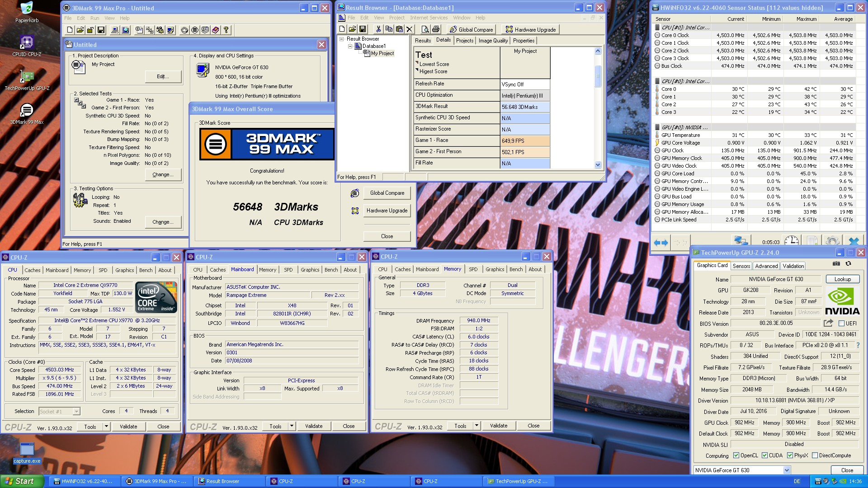Image resolution: width=868 pixels, height=488 pixels.
Task: Select My Project in the database tree
Action: tap(382, 53)
